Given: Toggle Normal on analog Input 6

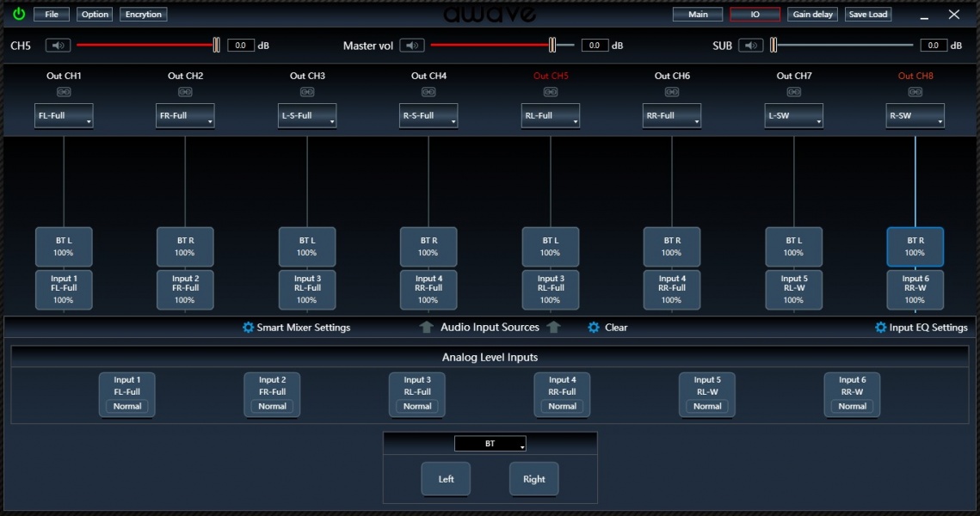Looking at the screenshot, I should (x=852, y=406).
